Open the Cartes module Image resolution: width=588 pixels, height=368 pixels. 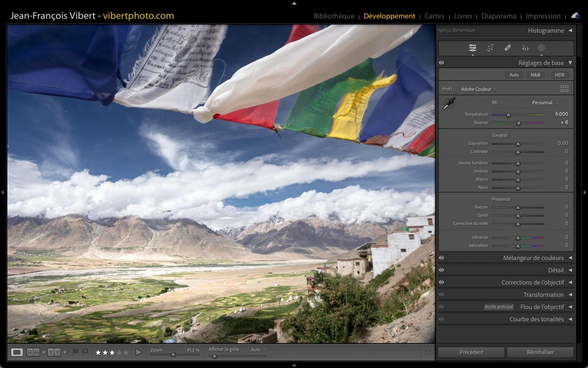click(x=434, y=16)
